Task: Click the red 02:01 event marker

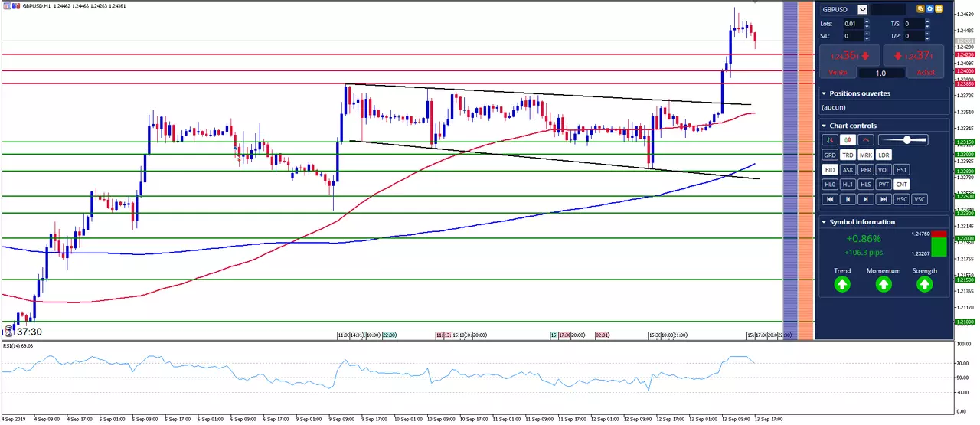Action: pos(602,335)
